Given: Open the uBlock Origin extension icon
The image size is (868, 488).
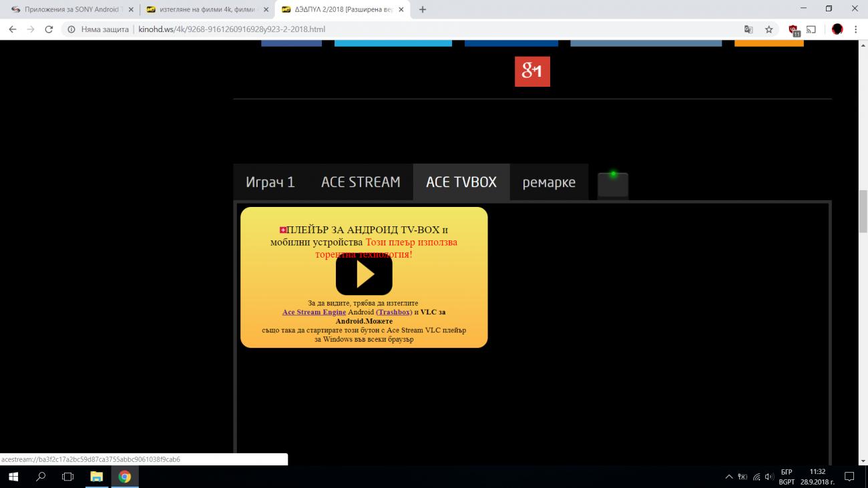Looking at the screenshot, I should [793, 30].
